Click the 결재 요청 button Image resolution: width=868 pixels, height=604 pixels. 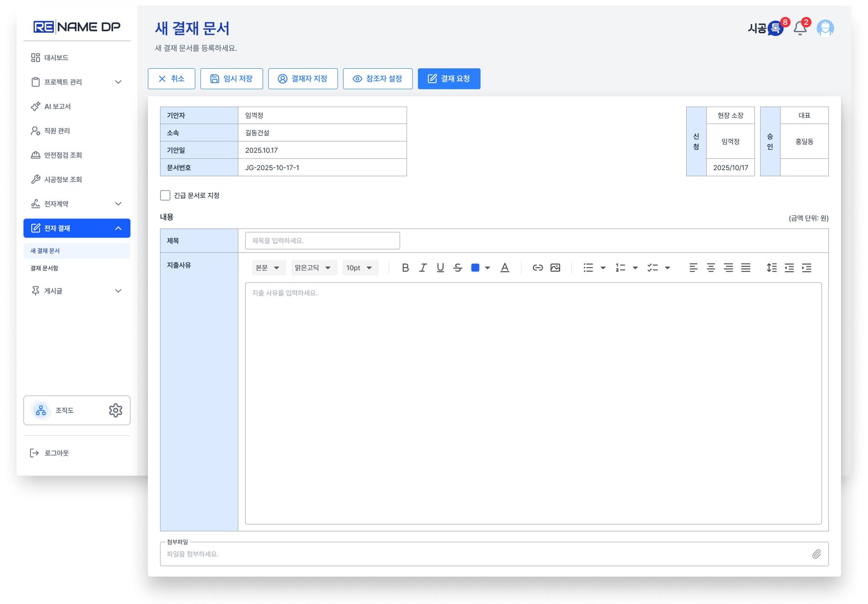449,79
